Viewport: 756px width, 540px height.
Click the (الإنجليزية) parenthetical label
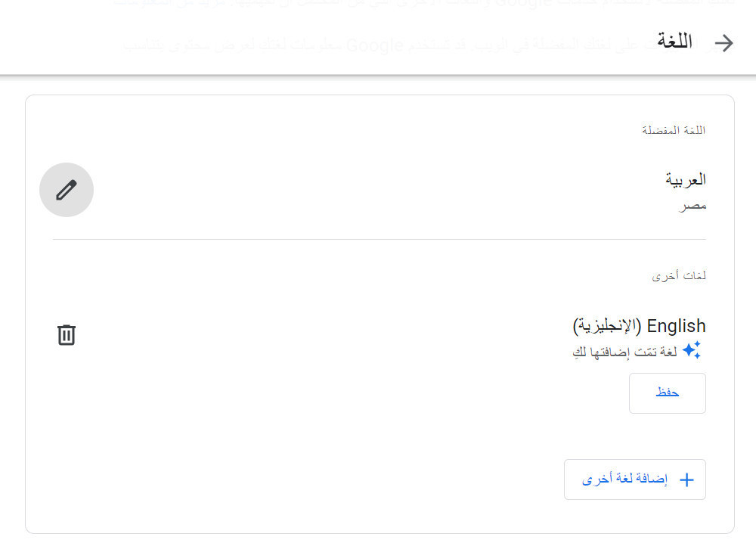[607, 326]
